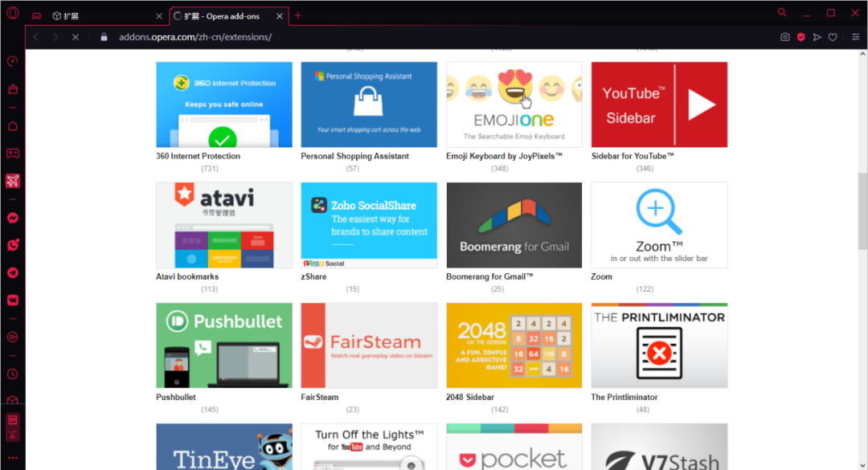Open History clock icon in sidebar

point(13,374)
